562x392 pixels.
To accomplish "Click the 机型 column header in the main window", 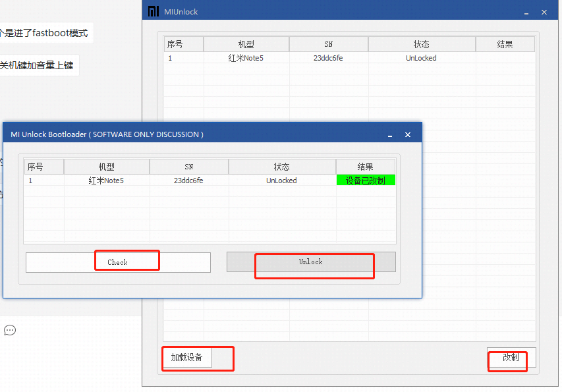I will (x=247, y=43).
